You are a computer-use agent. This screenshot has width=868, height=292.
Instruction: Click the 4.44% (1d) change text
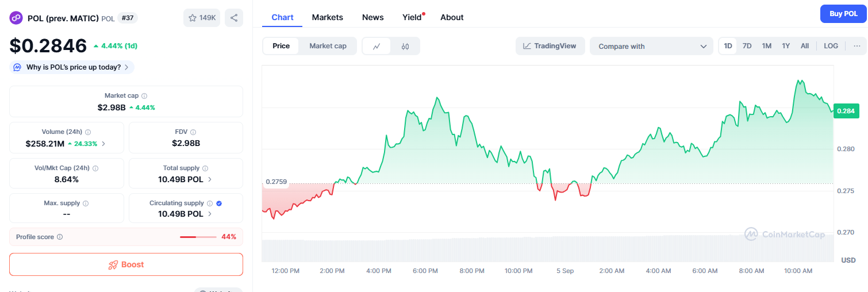[115, 46]
